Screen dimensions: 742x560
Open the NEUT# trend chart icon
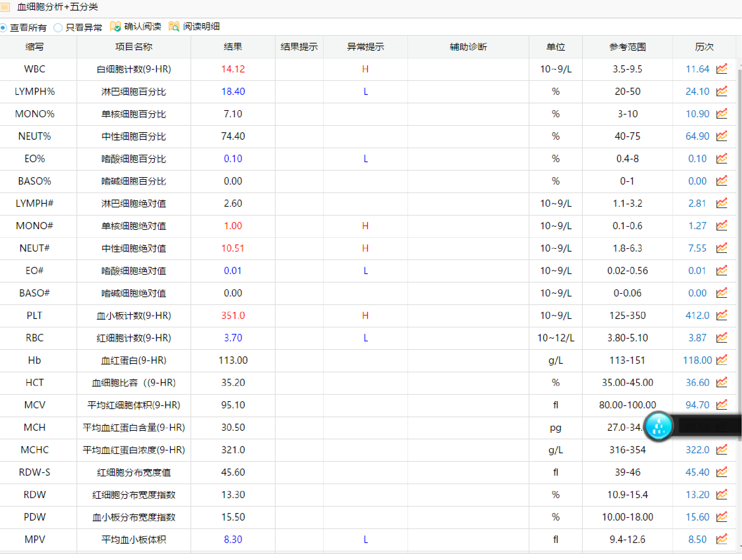(x=722, y=248)
